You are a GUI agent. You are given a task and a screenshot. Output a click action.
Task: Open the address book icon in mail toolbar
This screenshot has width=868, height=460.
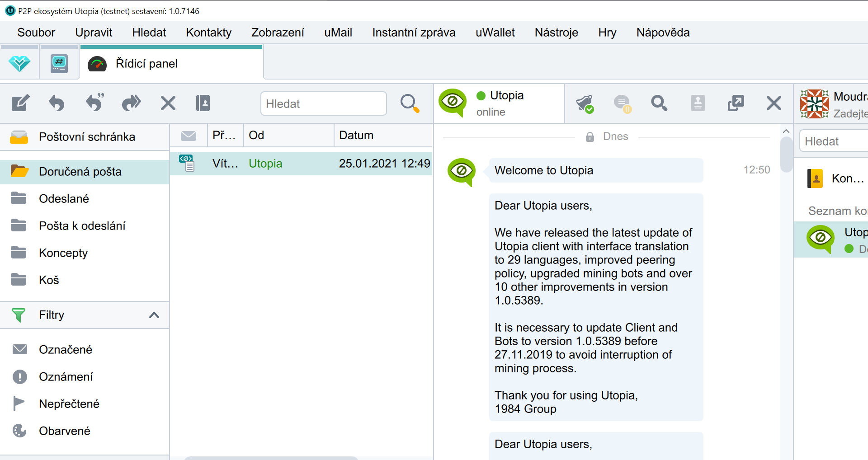coord(203,103)
